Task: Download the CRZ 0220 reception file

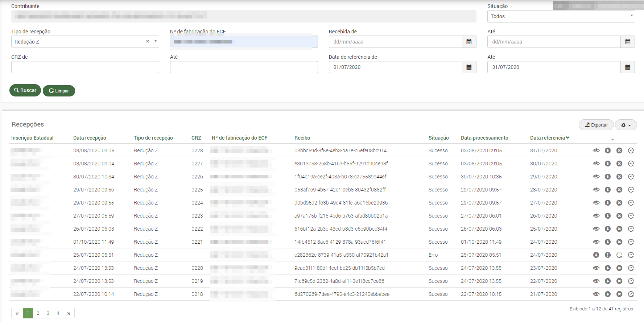Action: (608, 268)
